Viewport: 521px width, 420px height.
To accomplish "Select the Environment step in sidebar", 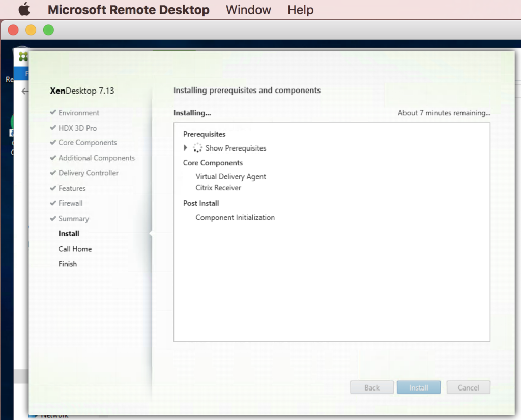I will (79, 113).
